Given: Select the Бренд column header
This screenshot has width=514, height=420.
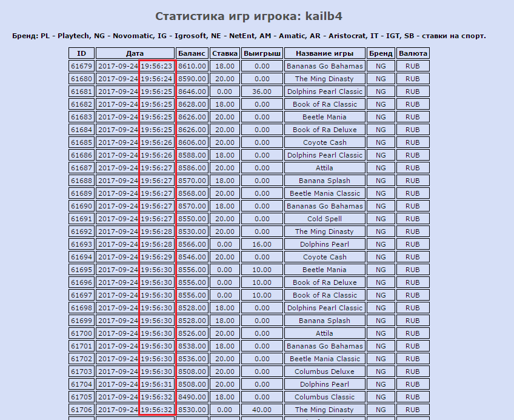Looking at the screenshot, I should [381, 53].
